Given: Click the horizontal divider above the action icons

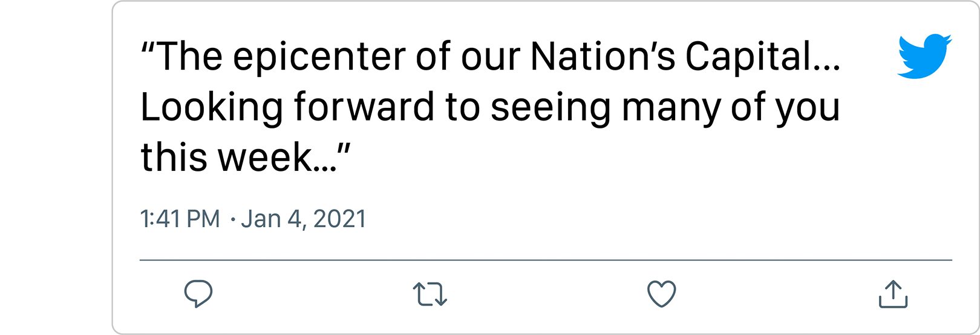Looking at the screenshot, I should pos(546,260).
